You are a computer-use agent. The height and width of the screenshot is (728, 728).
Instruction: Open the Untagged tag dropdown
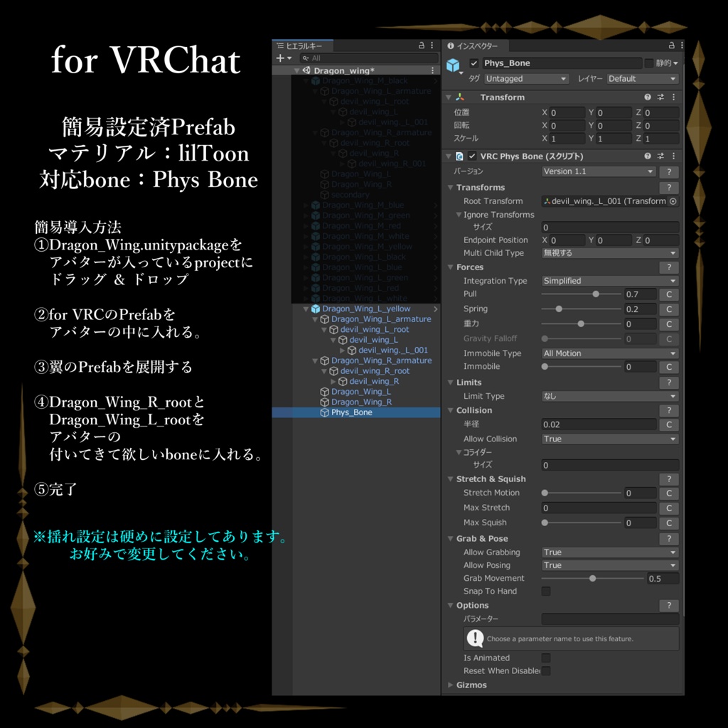[x=527, y=79]
